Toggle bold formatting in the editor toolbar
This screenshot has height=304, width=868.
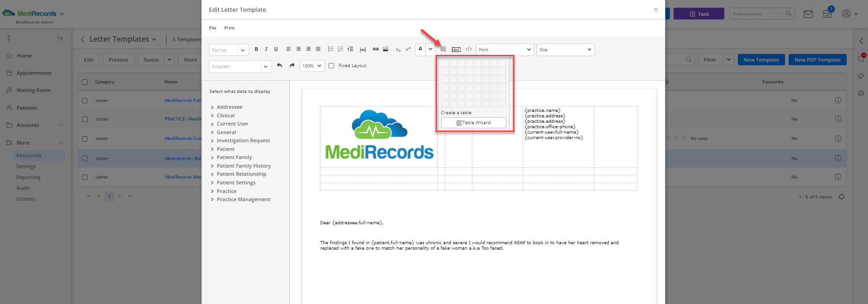(257, 49)
